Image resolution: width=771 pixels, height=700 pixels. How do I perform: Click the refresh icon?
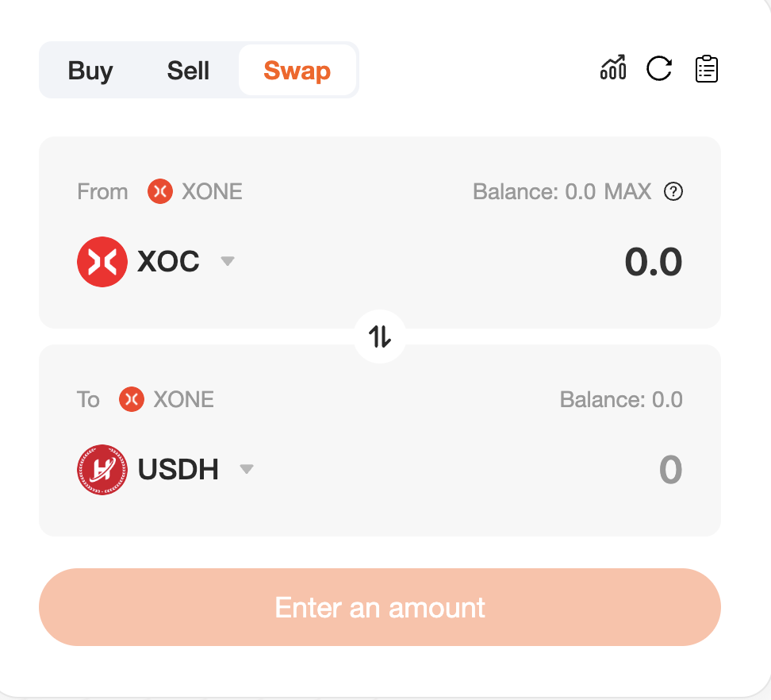point(659,68)
